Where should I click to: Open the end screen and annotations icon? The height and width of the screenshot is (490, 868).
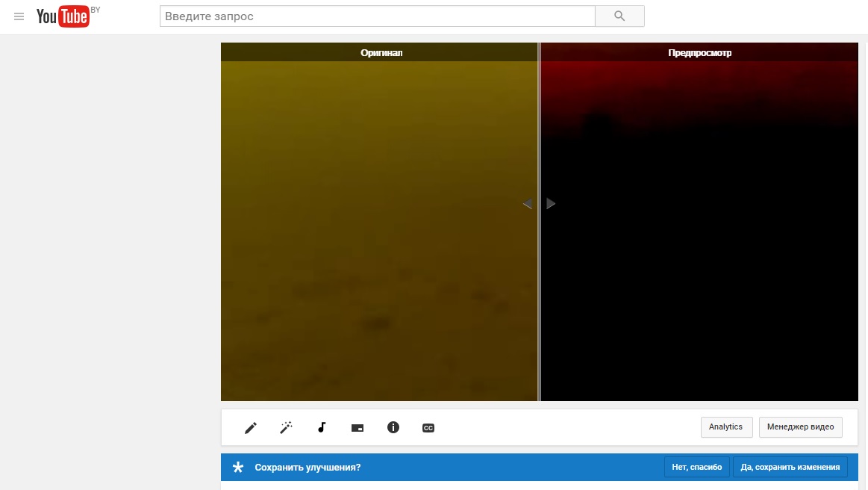pos(357,428)
